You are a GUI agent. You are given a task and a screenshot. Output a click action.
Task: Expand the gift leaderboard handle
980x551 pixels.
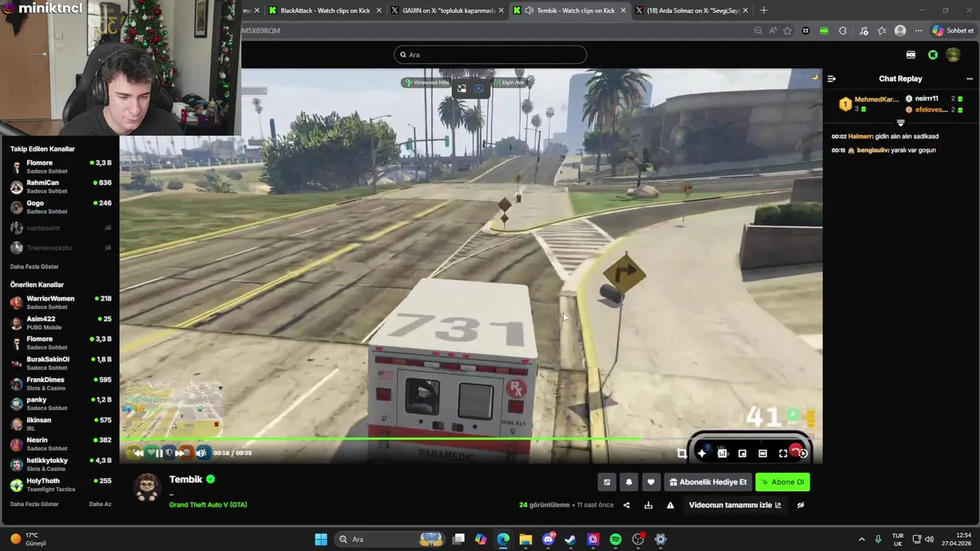pos(900,123)
